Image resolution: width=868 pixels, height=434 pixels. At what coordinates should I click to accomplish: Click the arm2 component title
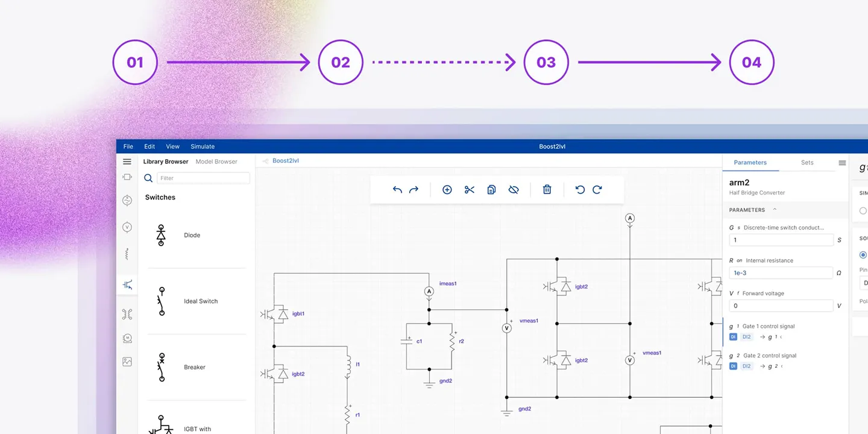[739, 182]
